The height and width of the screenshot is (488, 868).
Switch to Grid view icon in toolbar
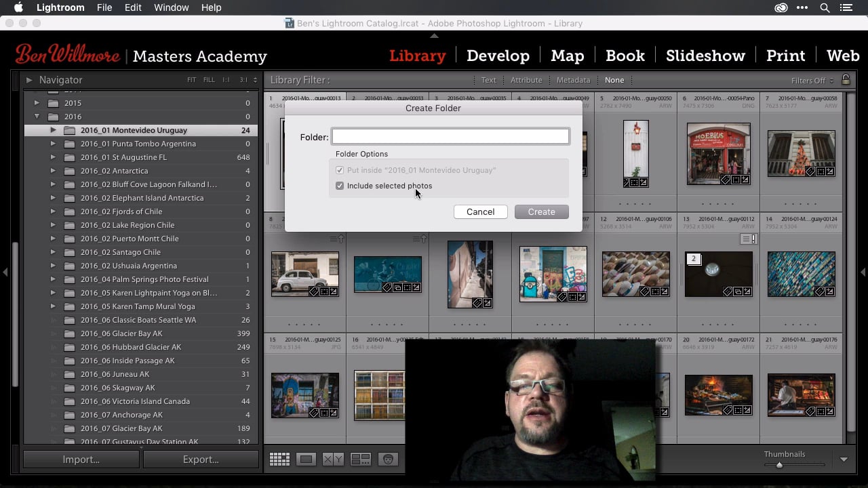[x=279, y=460]
